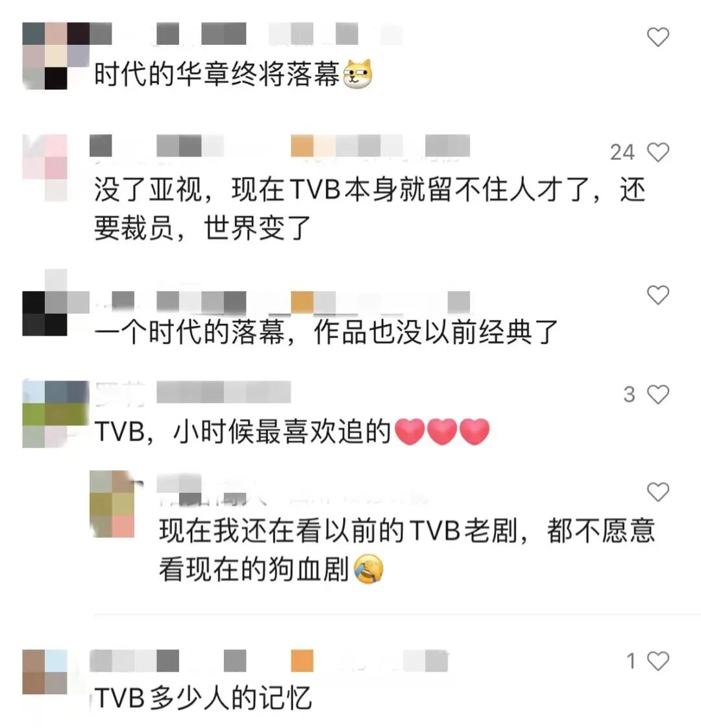
Task: Tap the comment text 'TVB多少人的记忆'
Action: pos(203,697)
